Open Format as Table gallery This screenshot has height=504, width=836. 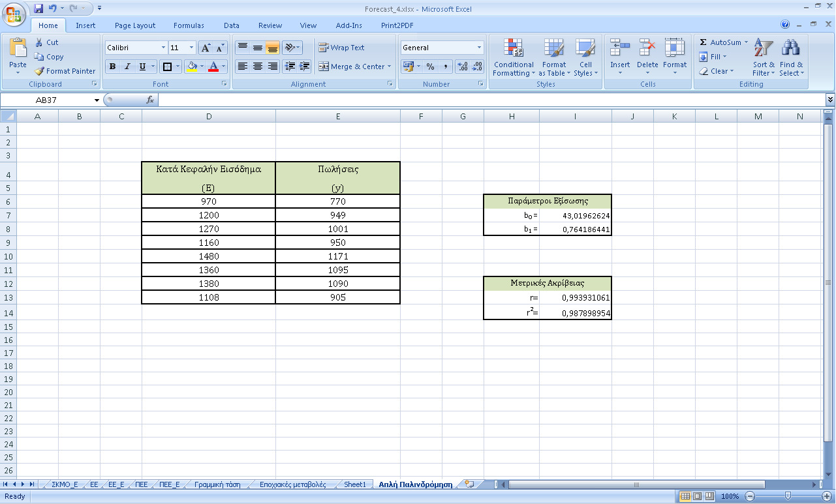click(x=553, y=57)
